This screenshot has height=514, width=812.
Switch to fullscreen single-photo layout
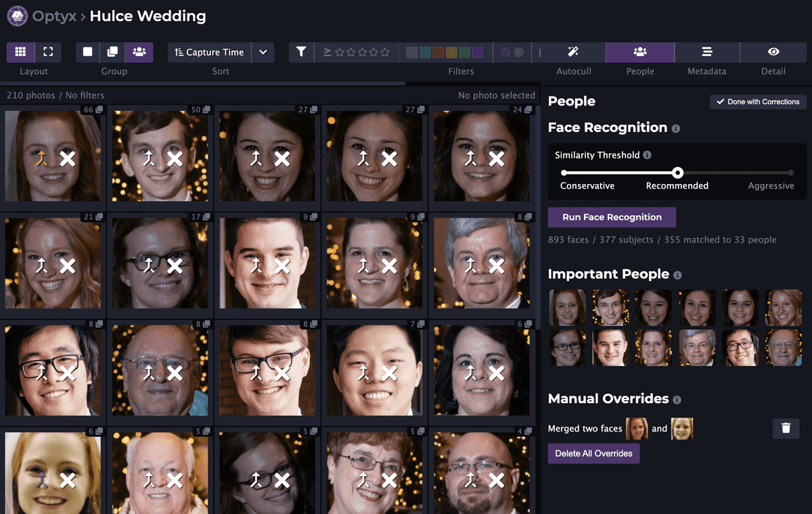pos(47,52)
